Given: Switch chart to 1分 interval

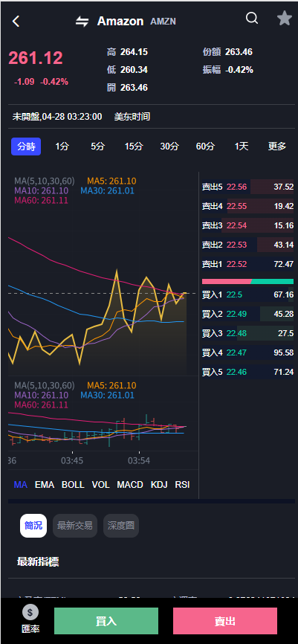Looking at the screenshot, I should pos(62,146).
